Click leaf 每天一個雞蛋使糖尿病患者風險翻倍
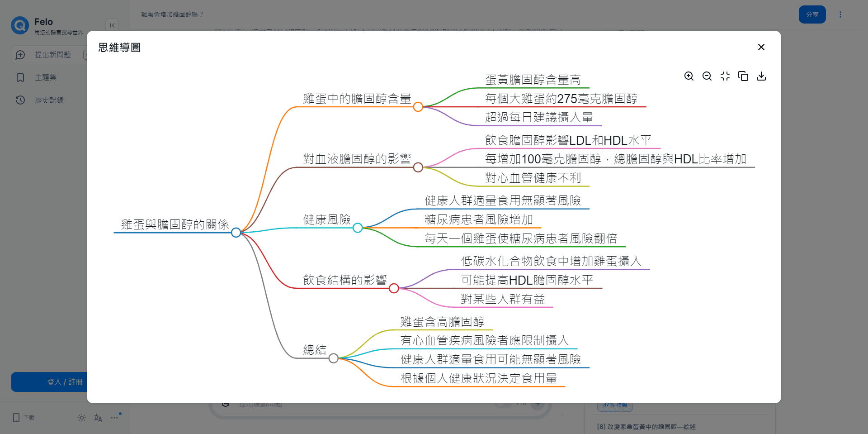The image size is (868, 434). click(521, 238)
